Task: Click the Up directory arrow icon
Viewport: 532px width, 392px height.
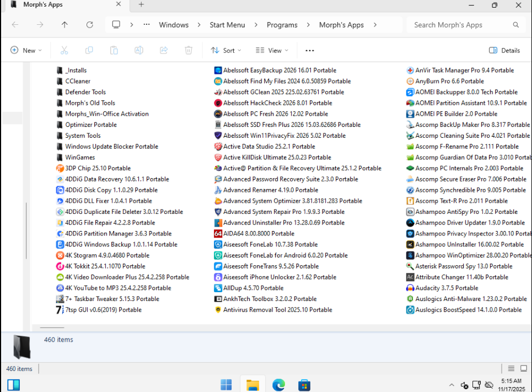Action: (x=65, y=25)
